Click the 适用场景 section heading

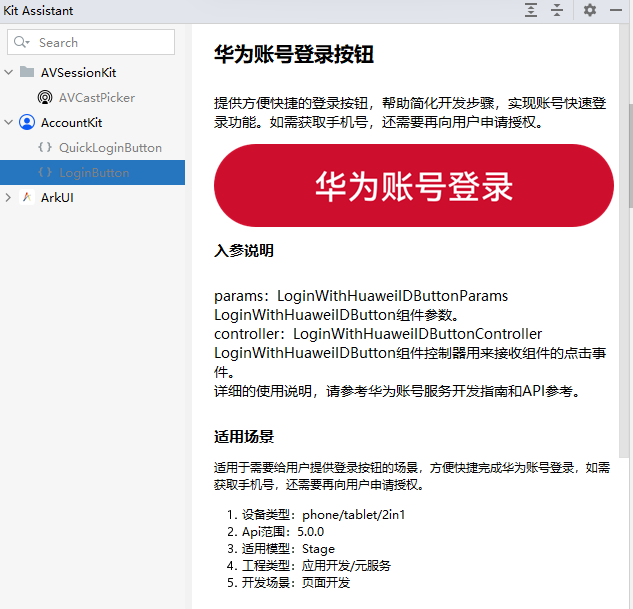click(244, 437)
